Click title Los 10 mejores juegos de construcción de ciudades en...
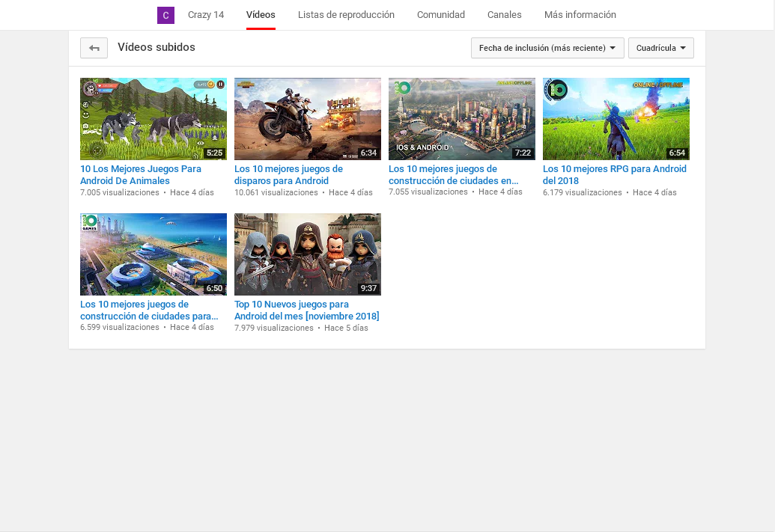The width and height of the screenshot is (775, 532). click(453, 175)
